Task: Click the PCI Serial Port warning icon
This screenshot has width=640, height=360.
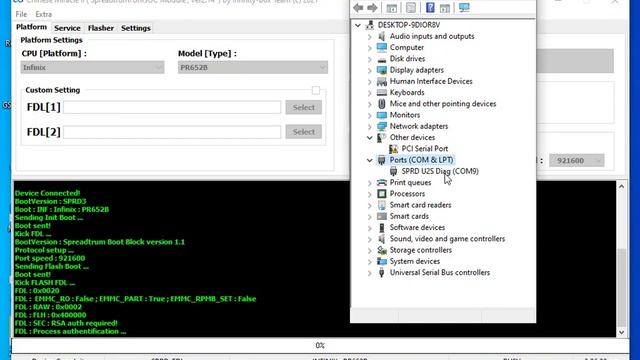Action: pyautogui.click(x=393, y=149)
